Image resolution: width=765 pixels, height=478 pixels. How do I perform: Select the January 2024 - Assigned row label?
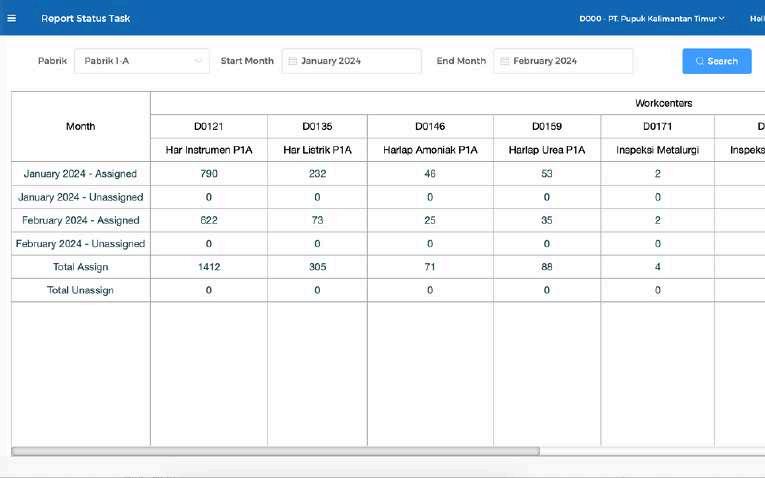(81, 174)
